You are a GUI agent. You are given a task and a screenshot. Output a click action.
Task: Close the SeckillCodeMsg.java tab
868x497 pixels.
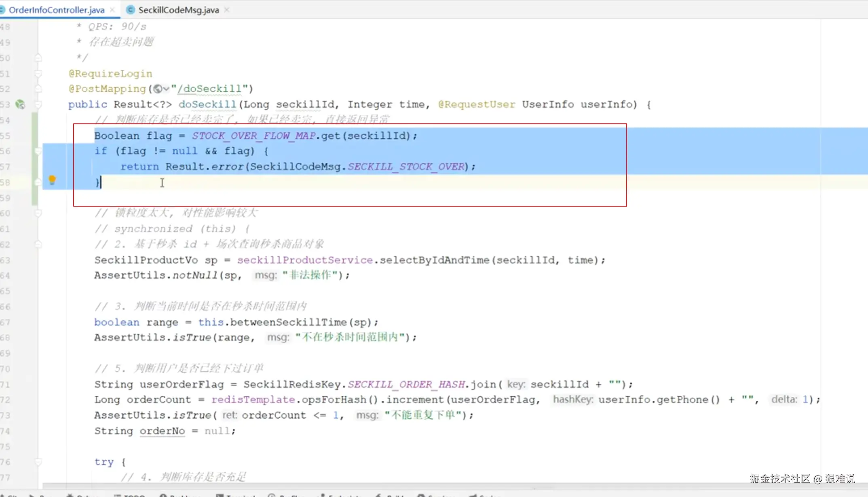[227, 10]
